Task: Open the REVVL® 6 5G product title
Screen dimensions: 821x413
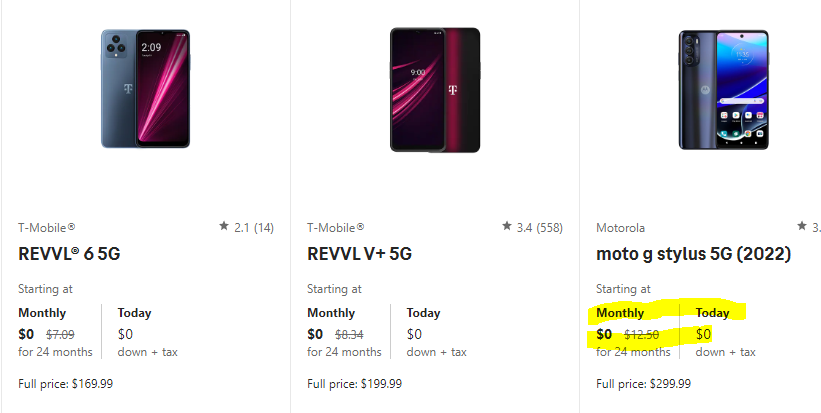Action: click(x=69, y=254)
